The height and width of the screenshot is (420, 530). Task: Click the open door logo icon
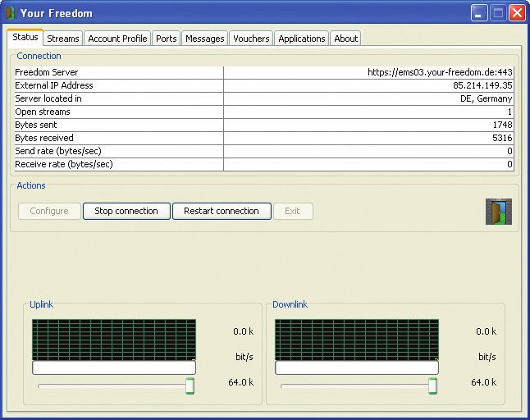click(499, 212)
